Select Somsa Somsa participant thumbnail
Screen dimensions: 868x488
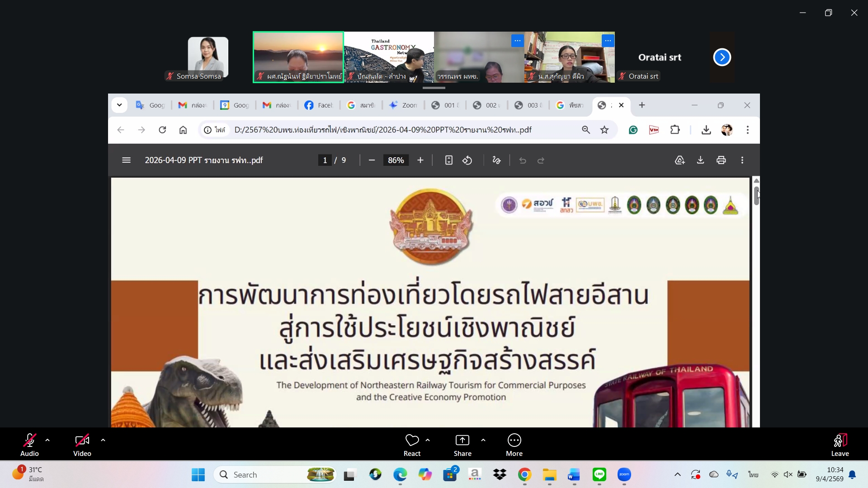click(x=208, y=57)
